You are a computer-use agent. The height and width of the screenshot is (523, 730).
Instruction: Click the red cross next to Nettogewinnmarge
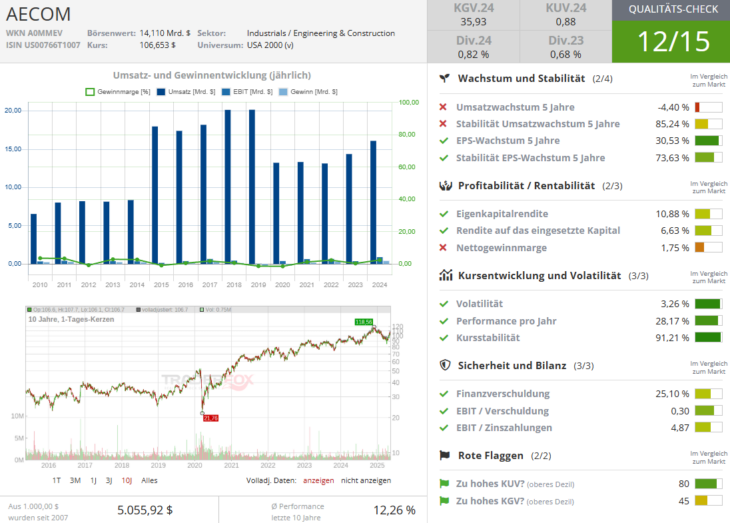click(443, 247)
